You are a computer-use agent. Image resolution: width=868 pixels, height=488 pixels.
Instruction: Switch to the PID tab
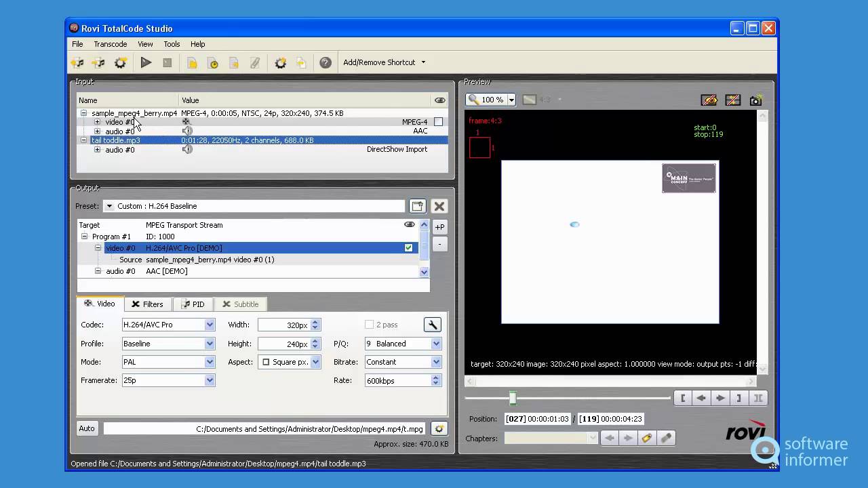coord(193,304)
